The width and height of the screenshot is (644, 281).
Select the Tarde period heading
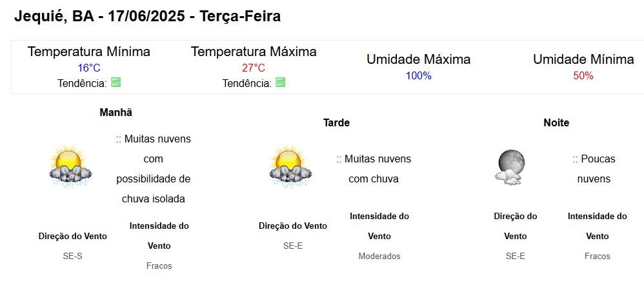point(336,122)
